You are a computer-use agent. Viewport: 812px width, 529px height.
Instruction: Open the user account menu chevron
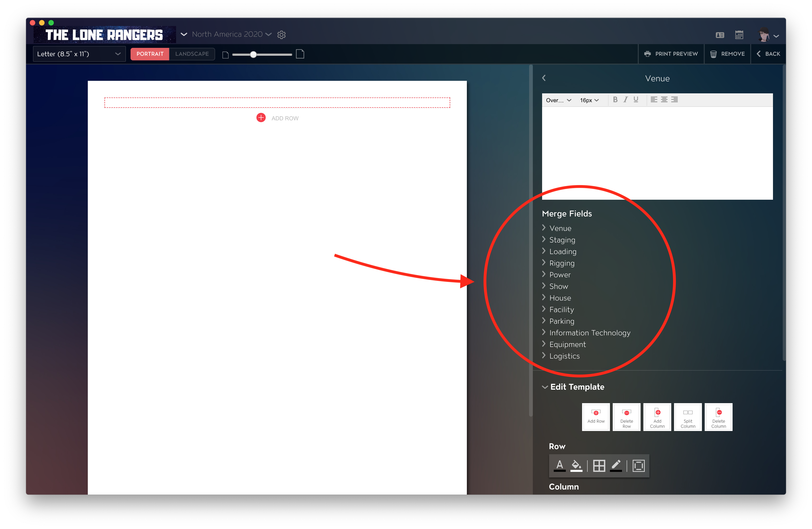[776, 36]
